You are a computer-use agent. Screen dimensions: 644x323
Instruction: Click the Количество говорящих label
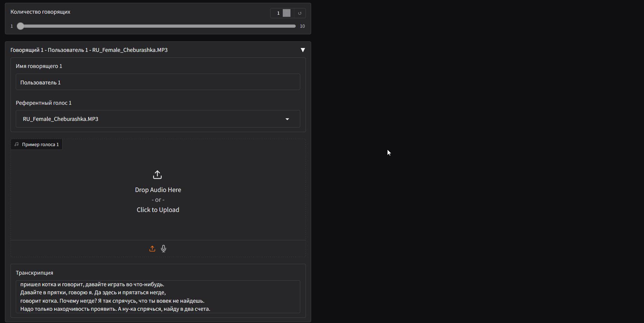click(40, 12)
